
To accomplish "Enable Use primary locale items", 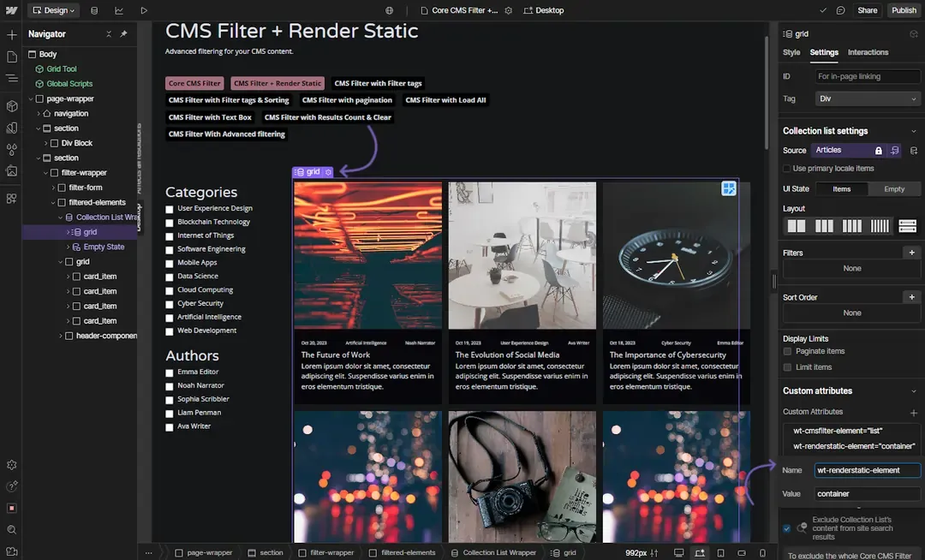I will 786,169.
